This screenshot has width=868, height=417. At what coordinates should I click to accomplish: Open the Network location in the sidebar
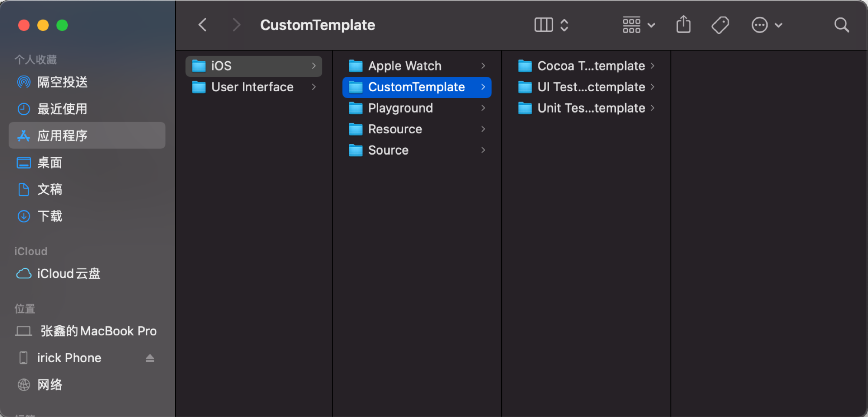[50, 385]
